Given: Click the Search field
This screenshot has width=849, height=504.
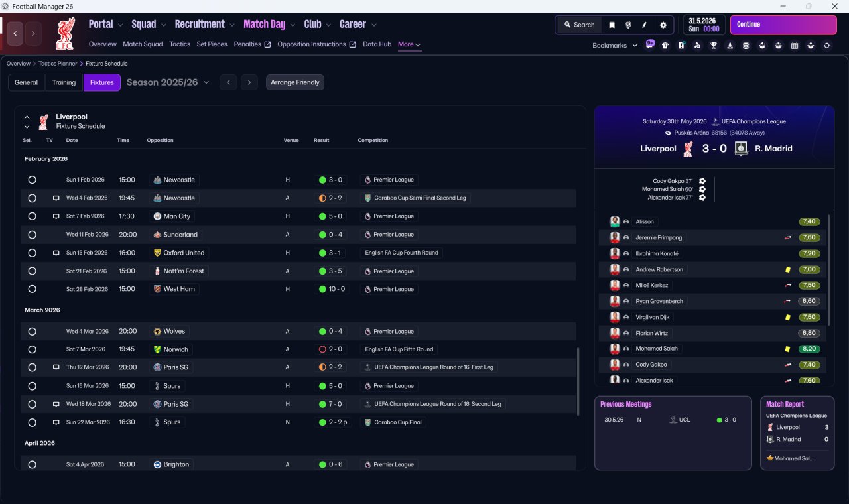Looking at the screenshot, I should [x=579, y=25].
